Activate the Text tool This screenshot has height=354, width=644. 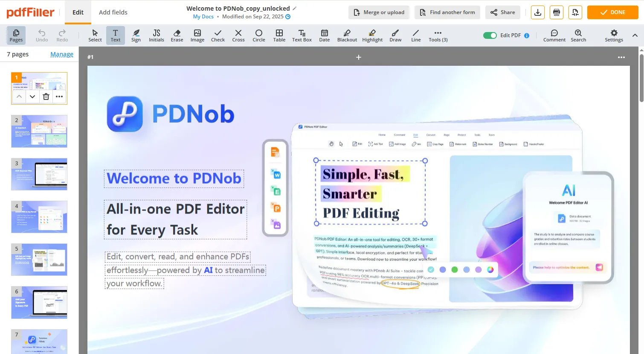(116, 35)
